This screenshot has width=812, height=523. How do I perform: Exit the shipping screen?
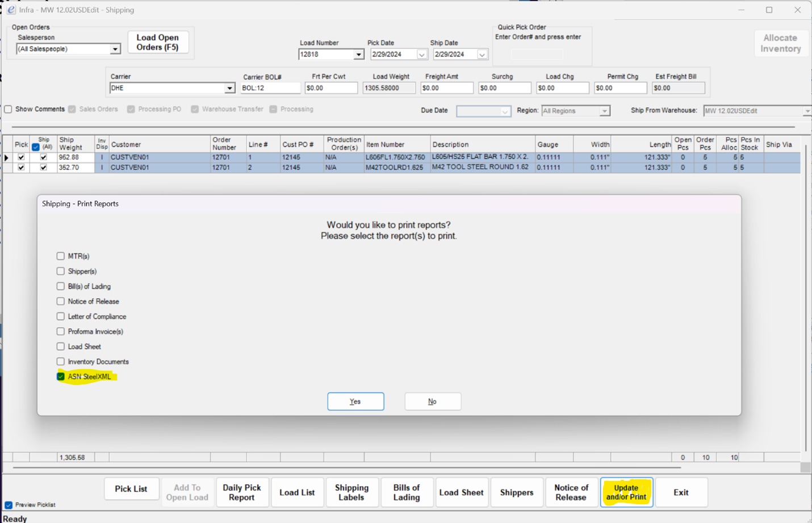(681, 492)
